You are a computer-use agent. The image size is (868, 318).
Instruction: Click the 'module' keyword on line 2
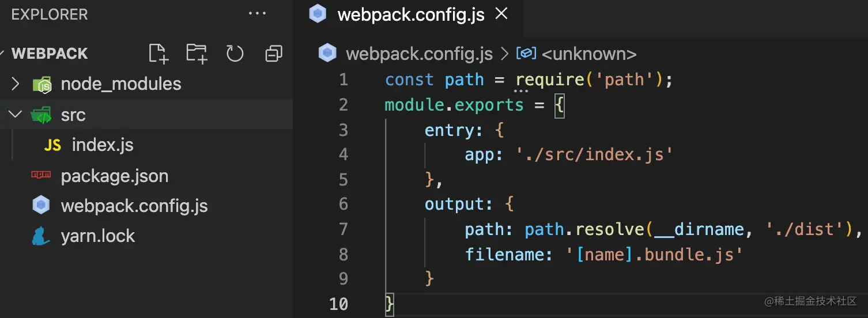[415, 105]
